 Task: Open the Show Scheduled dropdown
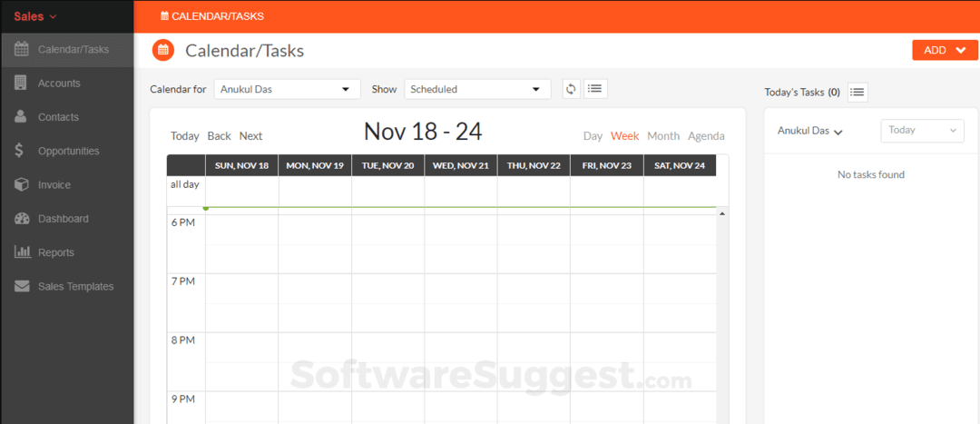[477, 89]
